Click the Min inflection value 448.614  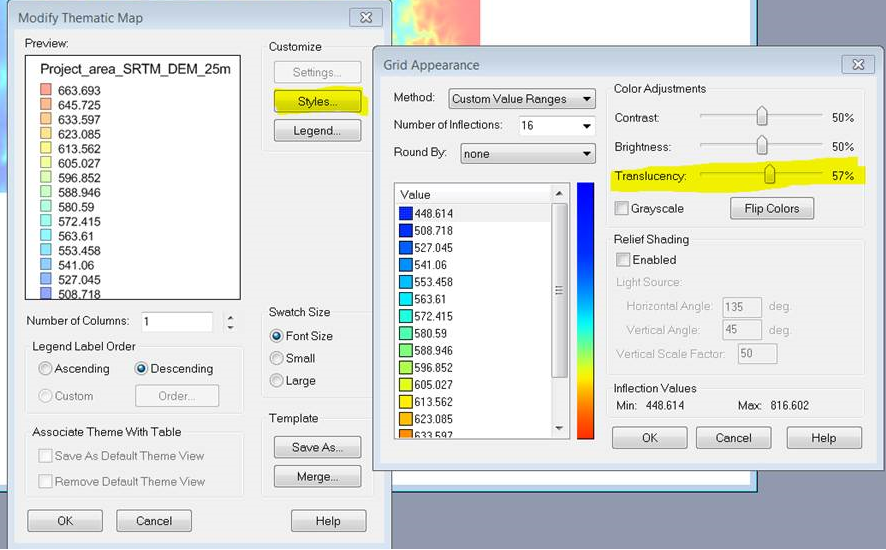(x=665, y=405)
